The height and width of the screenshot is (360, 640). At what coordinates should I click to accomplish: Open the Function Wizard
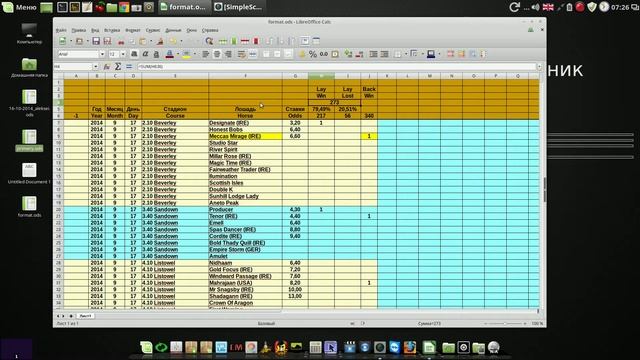(x=107, y=67)
